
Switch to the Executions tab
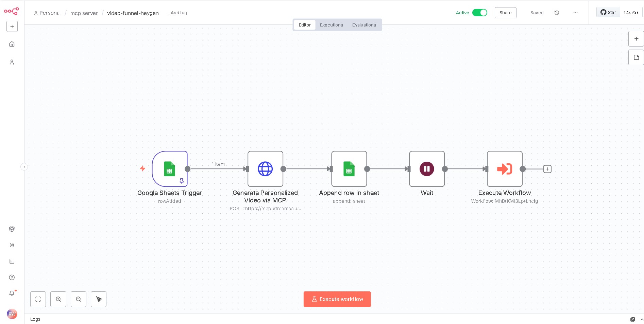click(x=331, y=25)
